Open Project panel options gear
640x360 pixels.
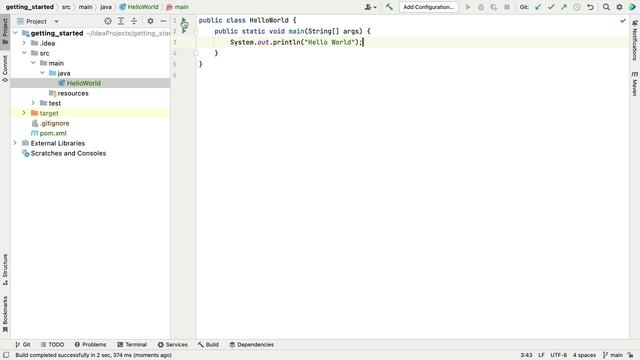tap(150, 21)
